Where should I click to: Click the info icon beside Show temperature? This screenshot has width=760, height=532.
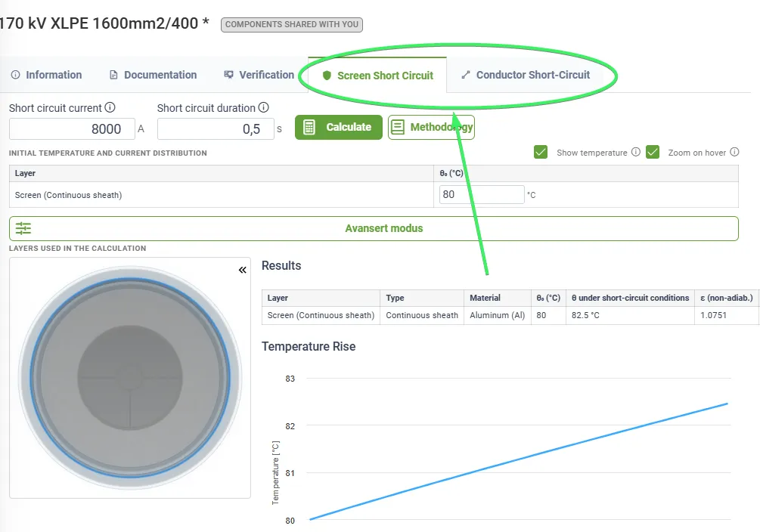[636, 152]
